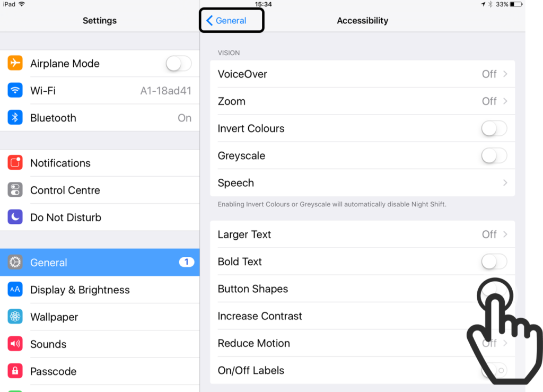Expand the VoiceOver chevron

(505, 74)
